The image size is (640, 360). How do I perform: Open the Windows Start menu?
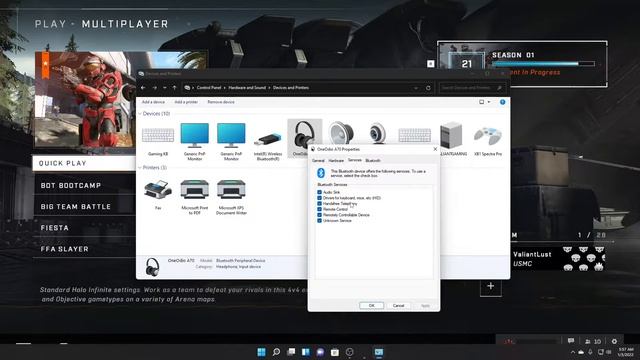point(261,352)
